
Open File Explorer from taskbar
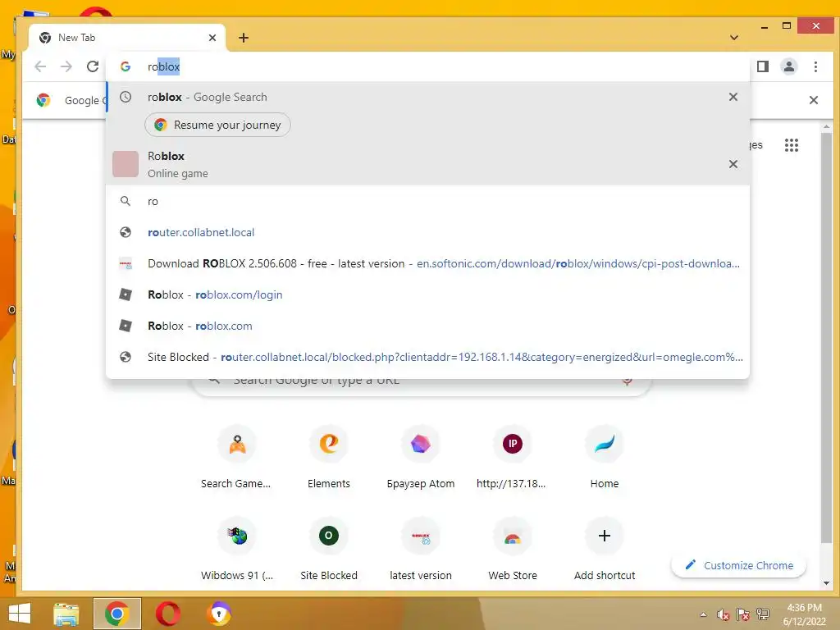[66, 614]
